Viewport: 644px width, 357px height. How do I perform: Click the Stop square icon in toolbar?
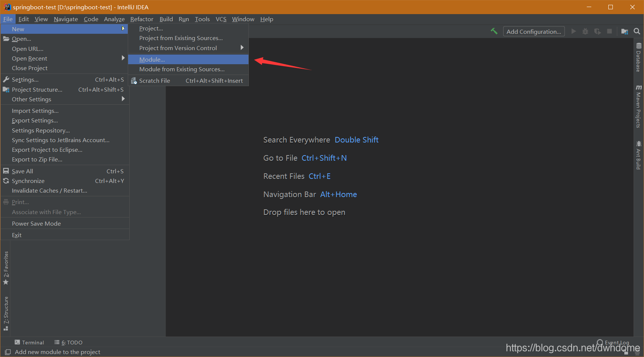pyautogui.click(x=609, y=31)
